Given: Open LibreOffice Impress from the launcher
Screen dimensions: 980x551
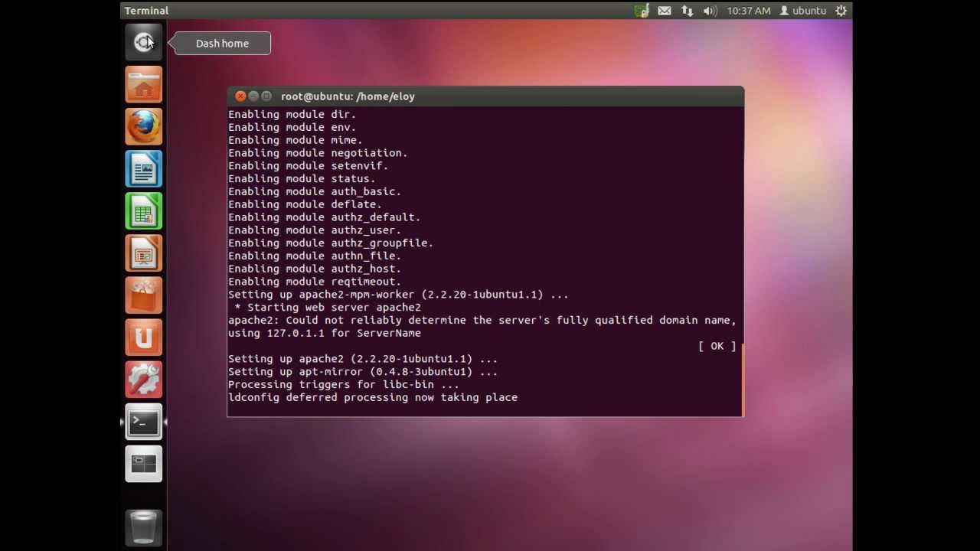Looking at the screenshot, I should [x=144, y=253].
